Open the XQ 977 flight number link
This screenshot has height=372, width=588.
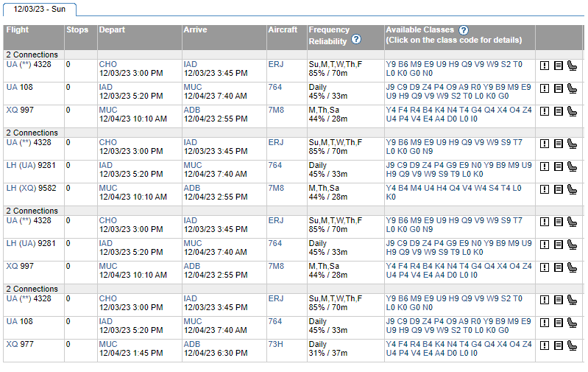tap(20, 344)
